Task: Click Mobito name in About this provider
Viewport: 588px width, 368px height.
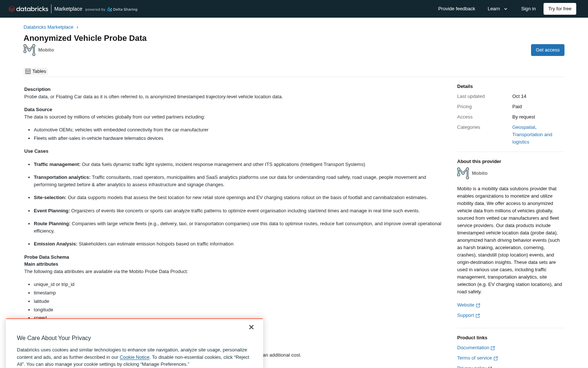Action: [x=480, y=173]
